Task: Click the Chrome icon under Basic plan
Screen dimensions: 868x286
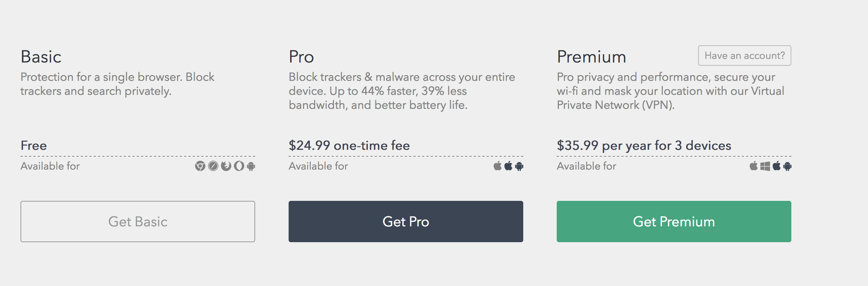Action: point(200,166)
